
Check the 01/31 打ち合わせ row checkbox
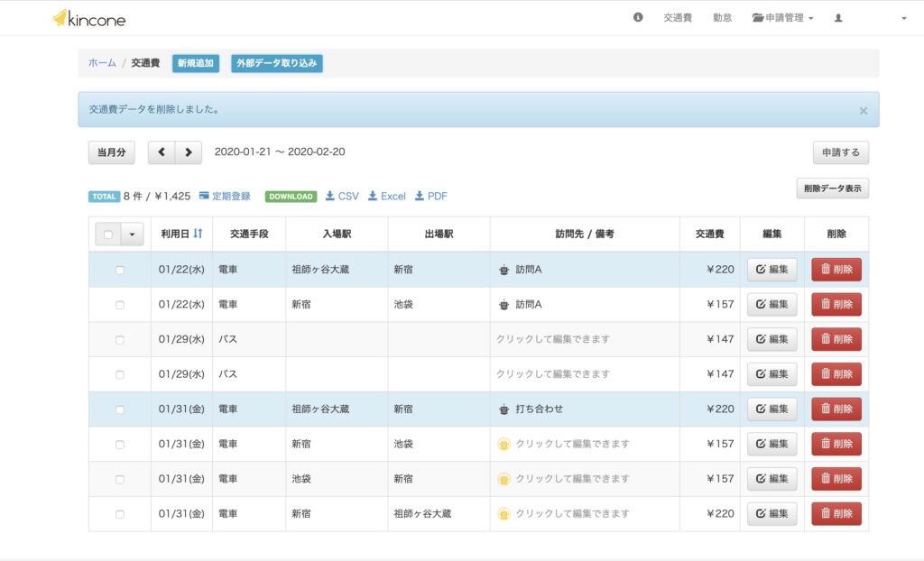pyautogui.click(x=120, y=409)
